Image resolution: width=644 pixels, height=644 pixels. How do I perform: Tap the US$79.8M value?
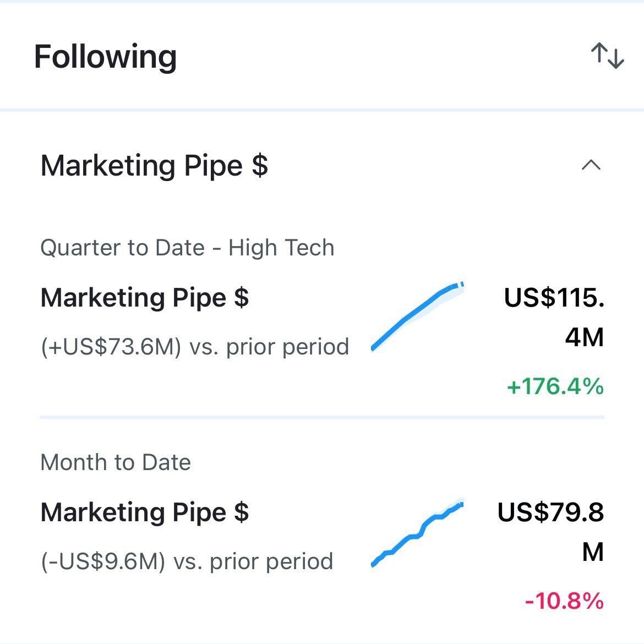tap(550, 532)
